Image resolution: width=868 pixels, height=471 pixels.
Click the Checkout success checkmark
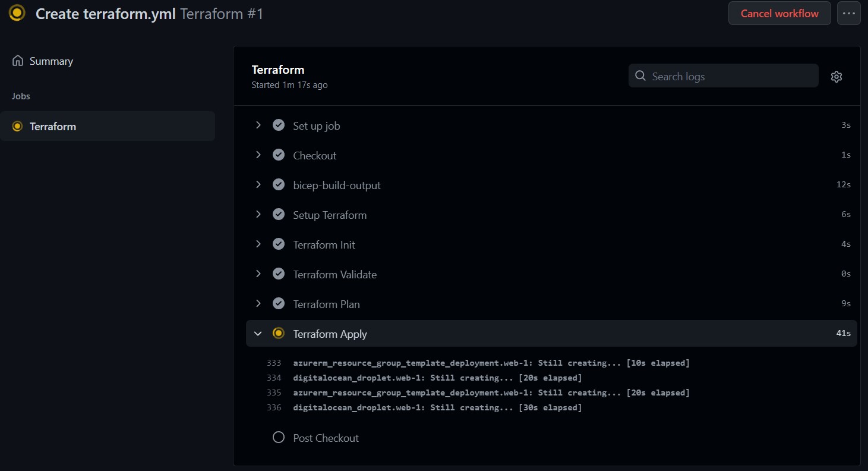[x=279, y=155]
